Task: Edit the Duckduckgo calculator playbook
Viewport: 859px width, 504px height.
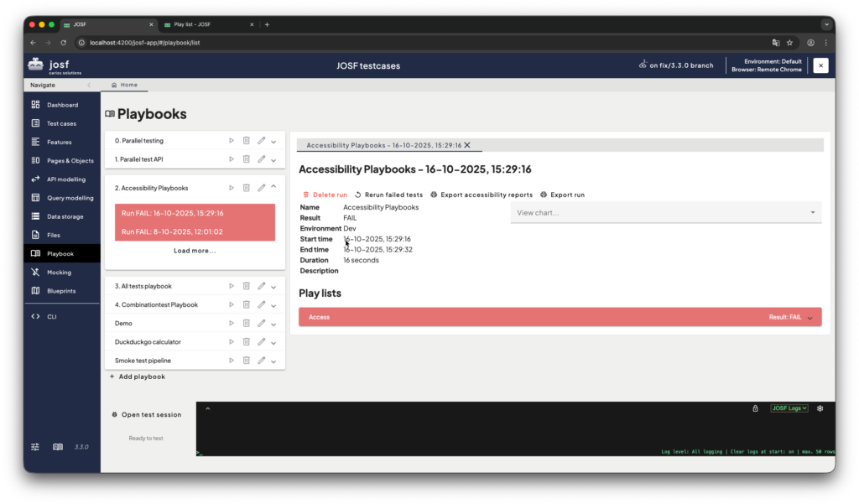Action: click(261, 342)
